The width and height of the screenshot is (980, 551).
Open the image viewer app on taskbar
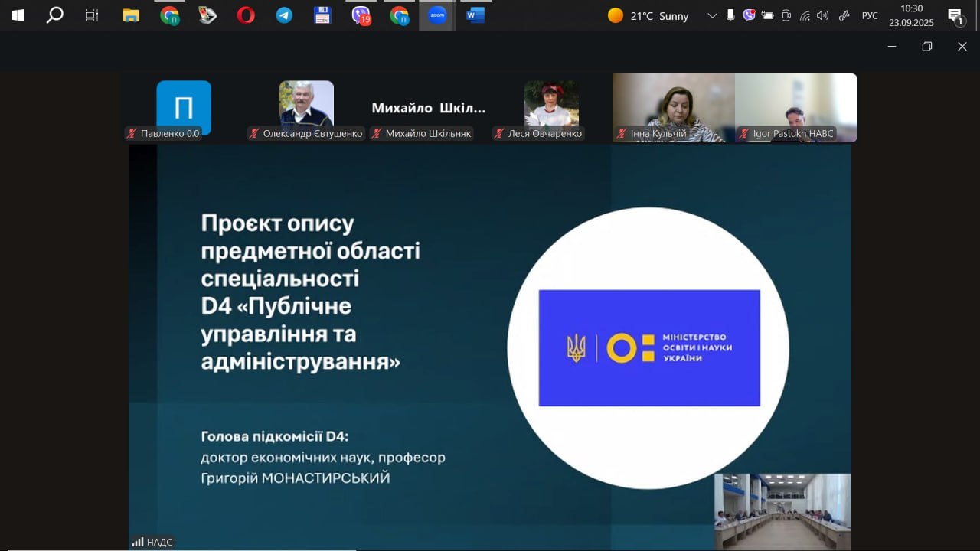point(207,15)
